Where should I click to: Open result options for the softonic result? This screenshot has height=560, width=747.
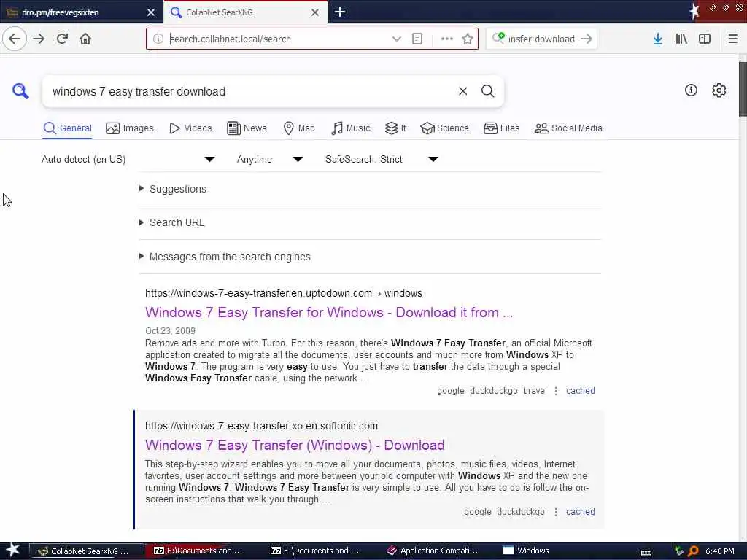555,512
